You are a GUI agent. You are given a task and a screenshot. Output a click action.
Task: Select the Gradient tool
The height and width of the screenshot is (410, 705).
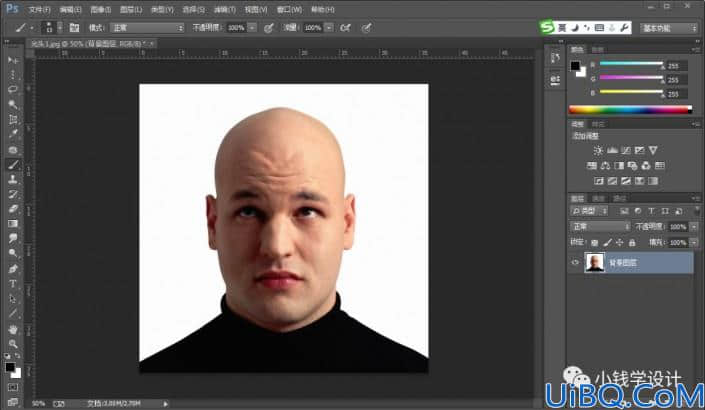13,223
